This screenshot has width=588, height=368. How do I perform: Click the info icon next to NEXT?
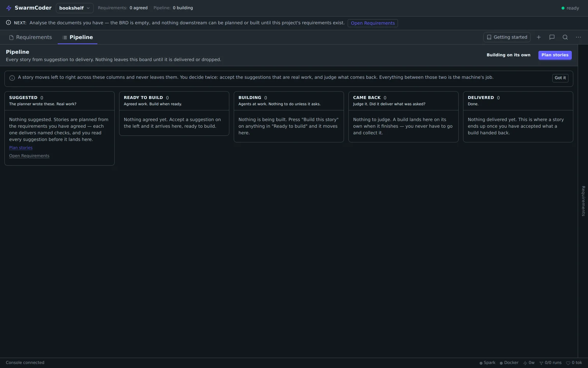pos(8,23)
